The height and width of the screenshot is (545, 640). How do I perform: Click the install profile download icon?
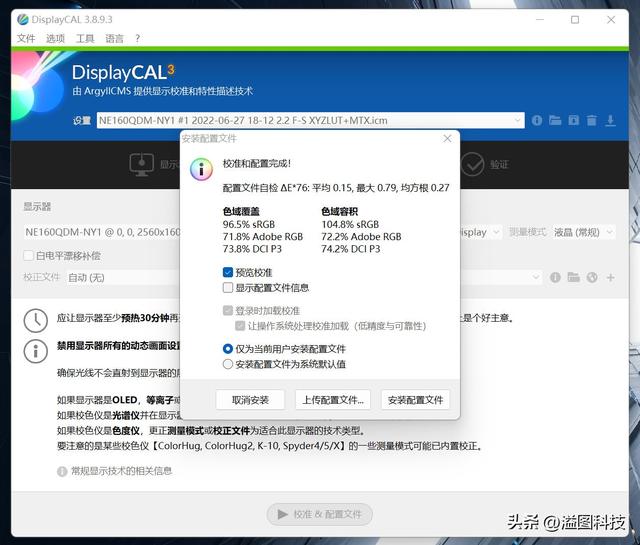[x=610, y=120]
